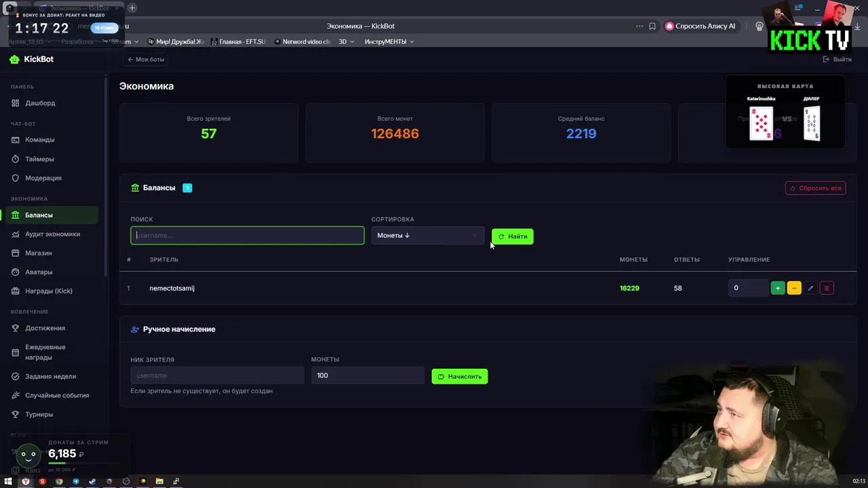
Task: Open browser three-dots page menu
Action: [639, 26]
